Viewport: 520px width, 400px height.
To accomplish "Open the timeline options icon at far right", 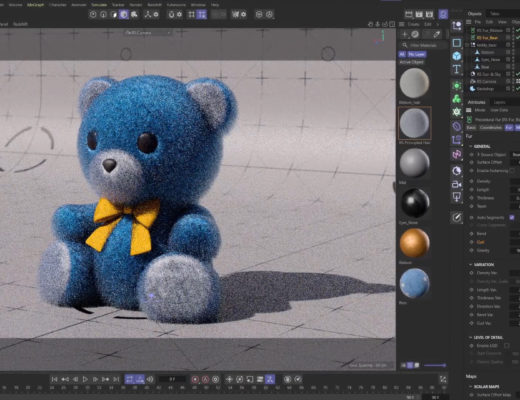I will 443,379.
